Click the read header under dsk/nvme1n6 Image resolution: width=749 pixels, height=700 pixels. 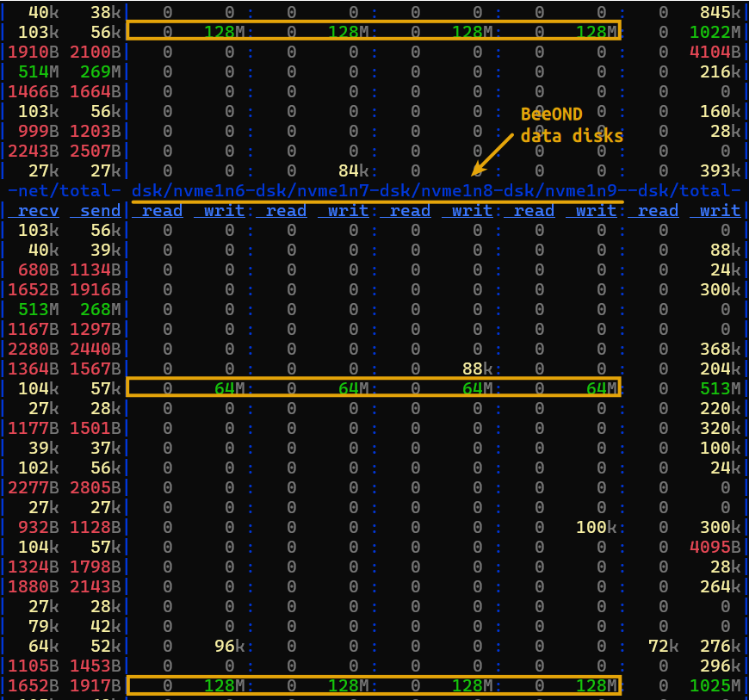coord(158,211)
